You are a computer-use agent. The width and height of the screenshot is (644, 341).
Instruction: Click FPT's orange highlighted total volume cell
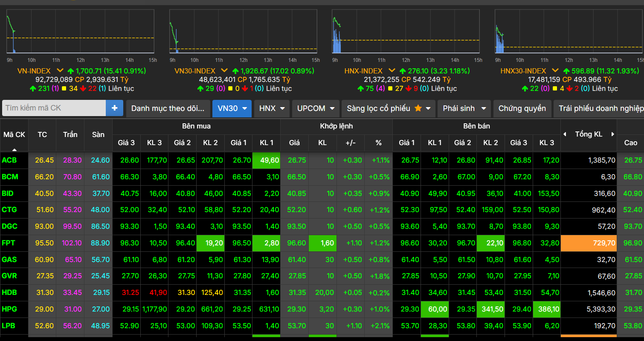click(x=589, y=243)
